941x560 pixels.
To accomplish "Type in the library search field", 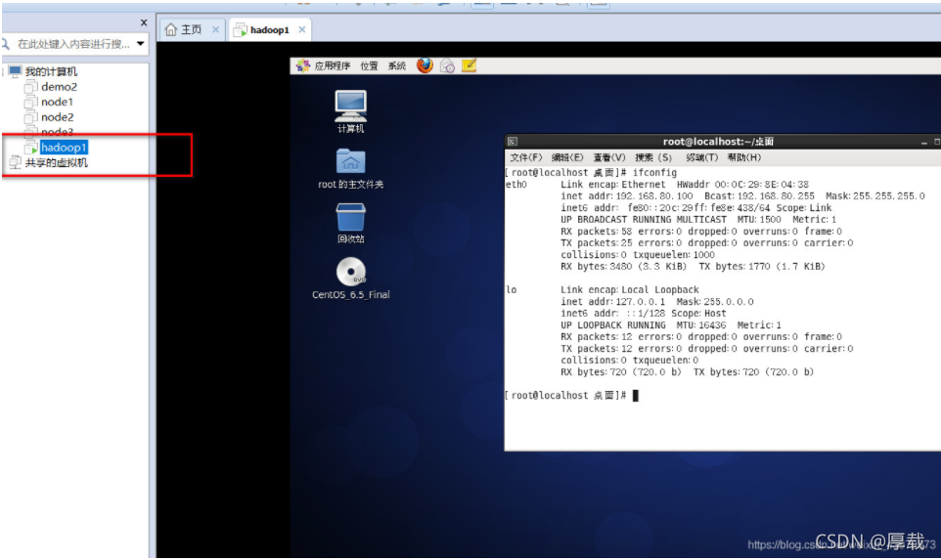I will click(x=73, y=44).
